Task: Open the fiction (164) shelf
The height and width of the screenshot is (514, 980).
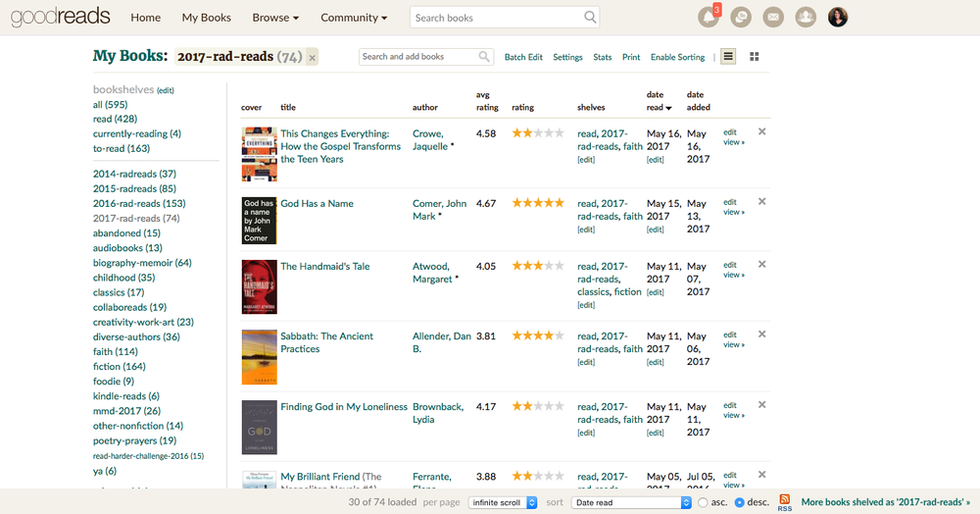Action: 119,367
